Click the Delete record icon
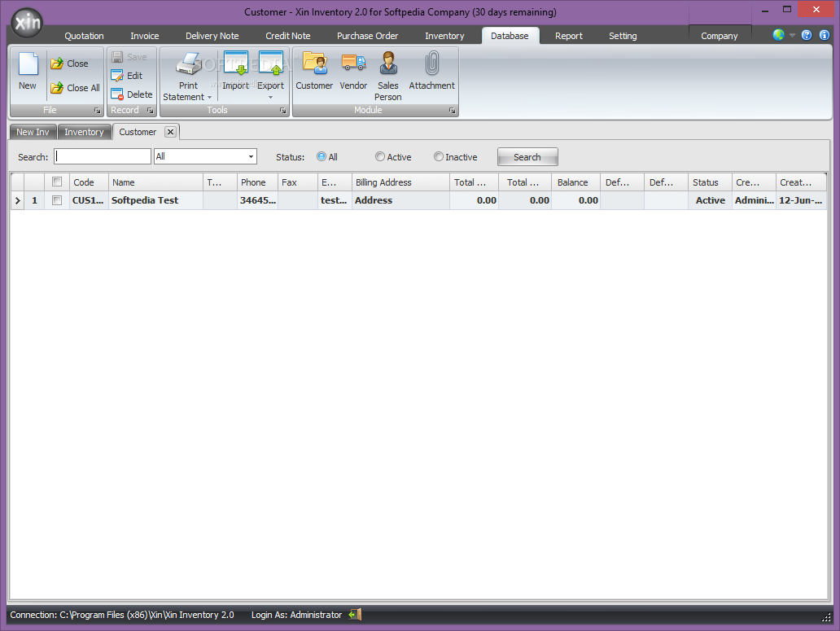The image size is (840, 631). click(x=117, y=94)
